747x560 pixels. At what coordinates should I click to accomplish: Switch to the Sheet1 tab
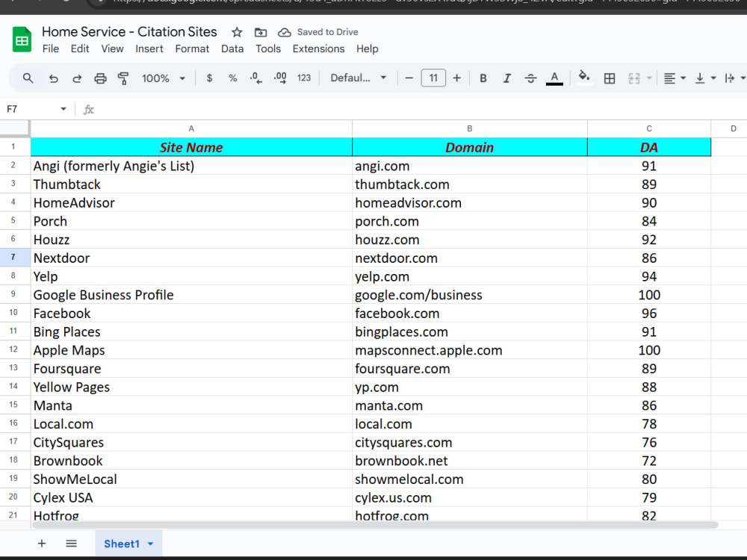click(122, 544)
